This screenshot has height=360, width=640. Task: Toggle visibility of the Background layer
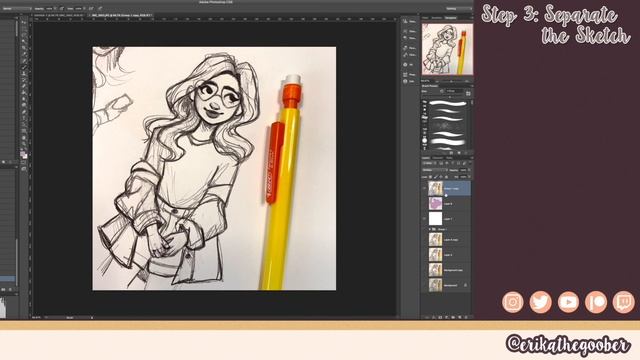(424, 285)
